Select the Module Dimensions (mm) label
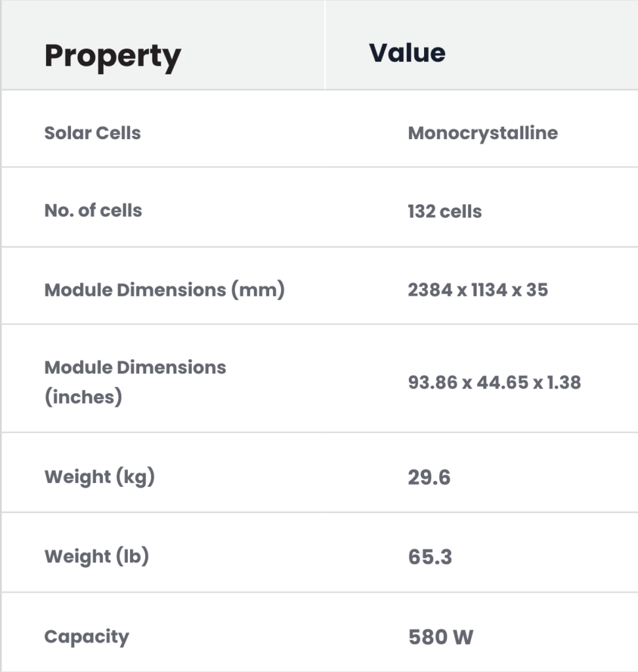Screen dimensions: 638x672 tap(164, 289)
